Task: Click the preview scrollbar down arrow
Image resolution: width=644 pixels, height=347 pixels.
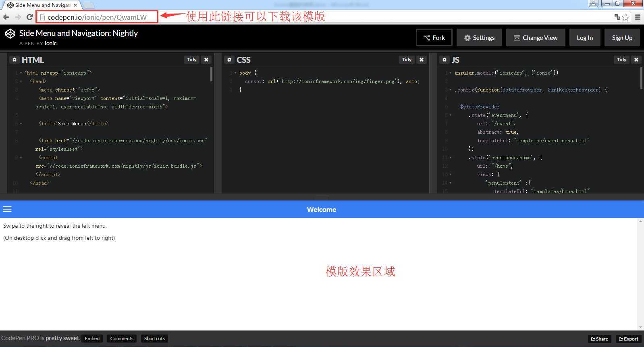Action: coord(640,327)
